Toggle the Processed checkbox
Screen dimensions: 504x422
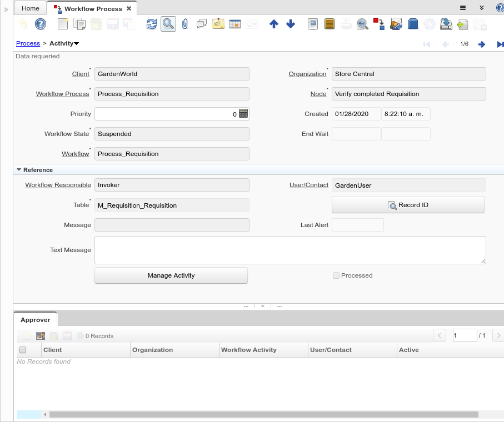point(336,275)
